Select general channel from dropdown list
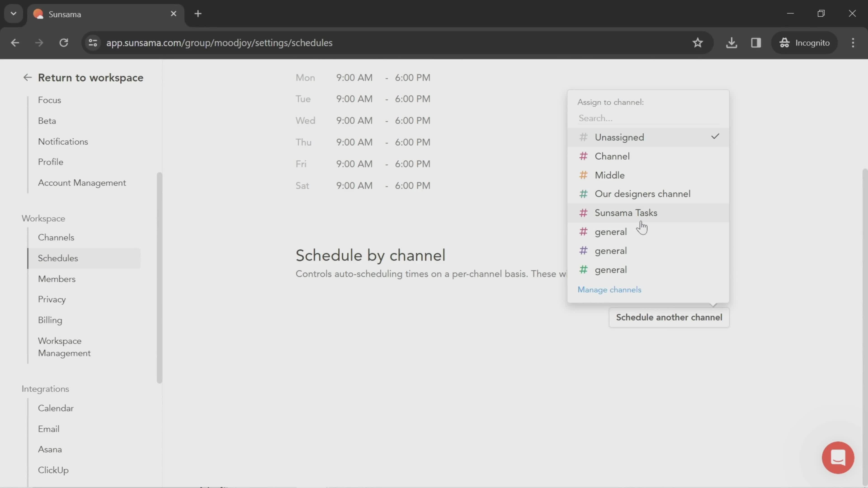 [x=611, y=231]
